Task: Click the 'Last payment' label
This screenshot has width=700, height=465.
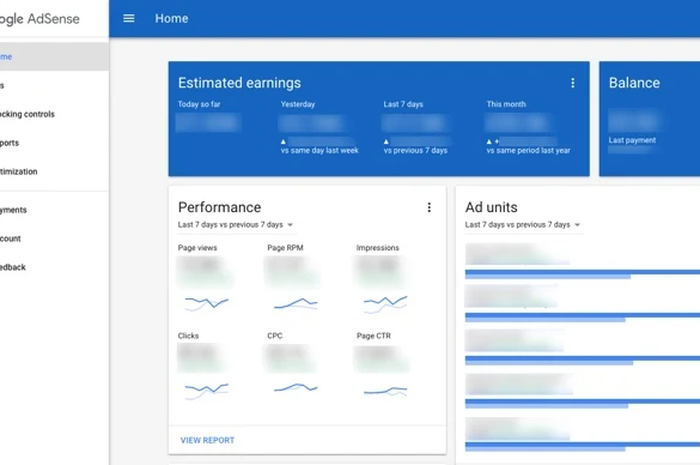Action: click(632, 140)
